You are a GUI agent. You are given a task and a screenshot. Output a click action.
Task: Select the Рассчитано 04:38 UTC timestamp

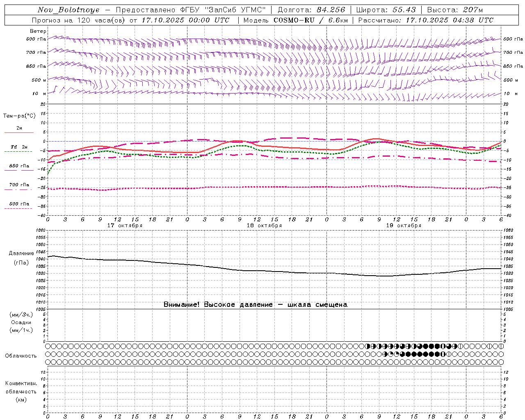pos(425,20)
